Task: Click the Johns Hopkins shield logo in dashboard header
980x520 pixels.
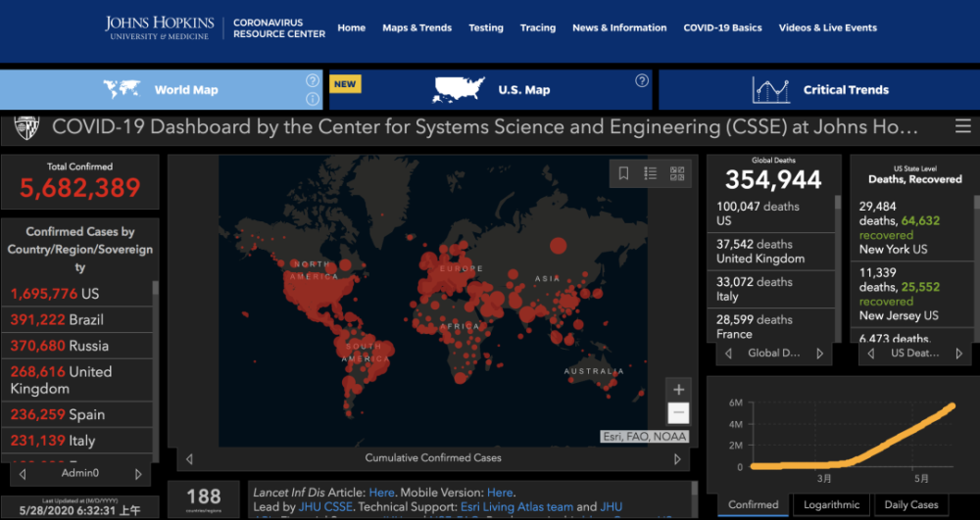Action: pyautogui.click(x=26, y=127)
